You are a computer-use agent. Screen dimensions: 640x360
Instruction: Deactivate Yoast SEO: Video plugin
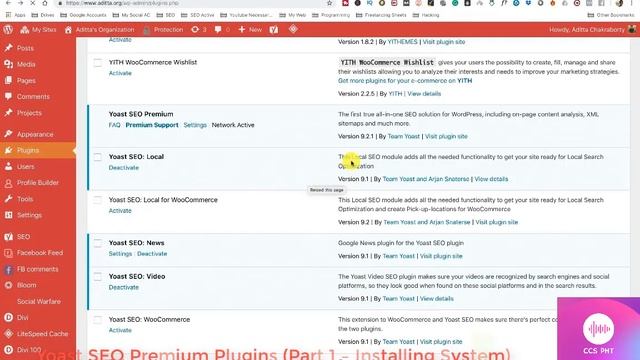click(124, 287)
